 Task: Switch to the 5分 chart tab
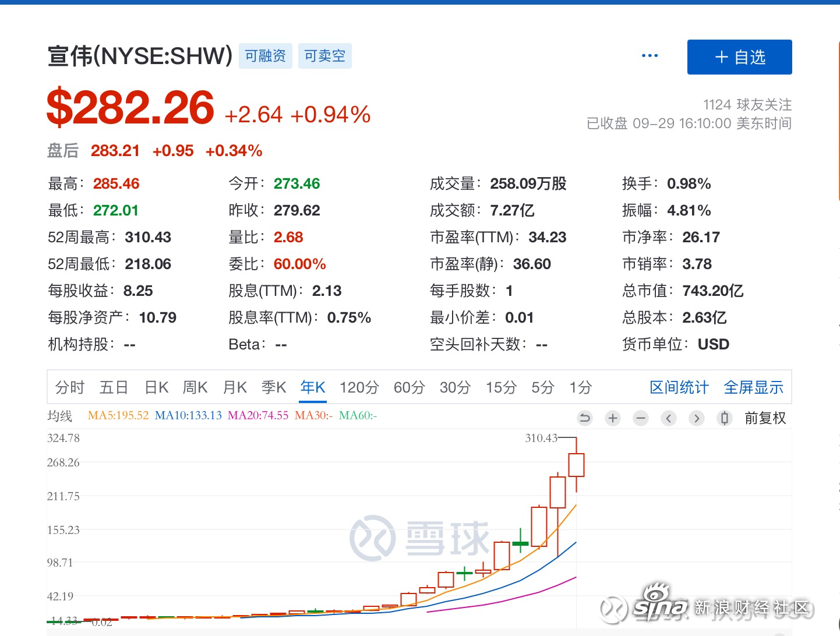pyautogui.click(x=543, y=387)
